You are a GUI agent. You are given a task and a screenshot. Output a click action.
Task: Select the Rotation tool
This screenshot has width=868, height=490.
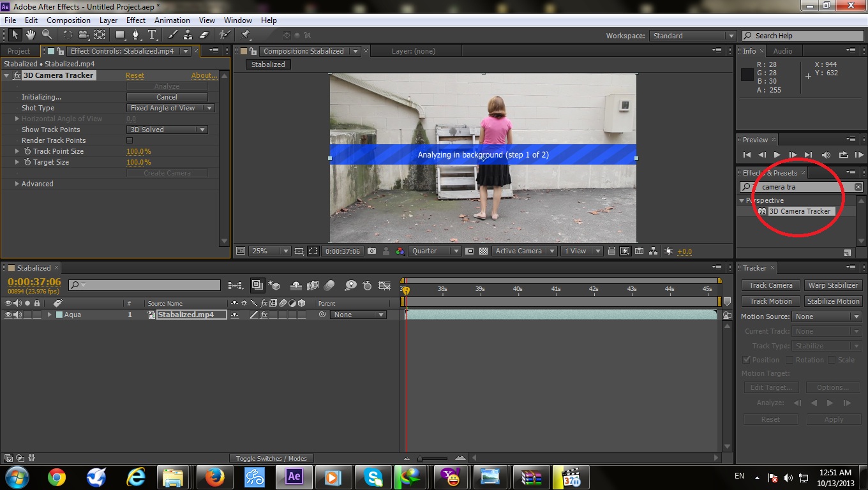click(x=68, y=35)
